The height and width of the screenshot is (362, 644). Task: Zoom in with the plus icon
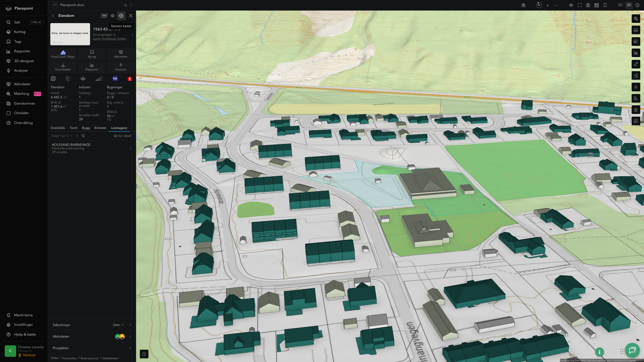click(547, 5)
